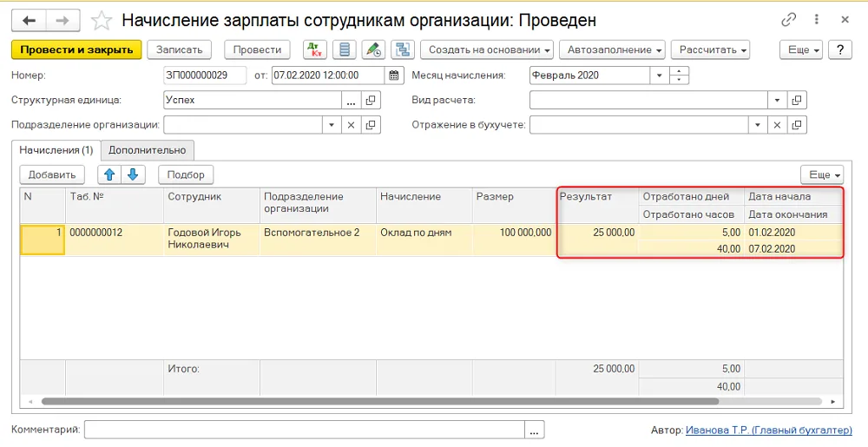Switch to Дополнительно tab
This screenshot has width=868, height=447.
(148, 150)
